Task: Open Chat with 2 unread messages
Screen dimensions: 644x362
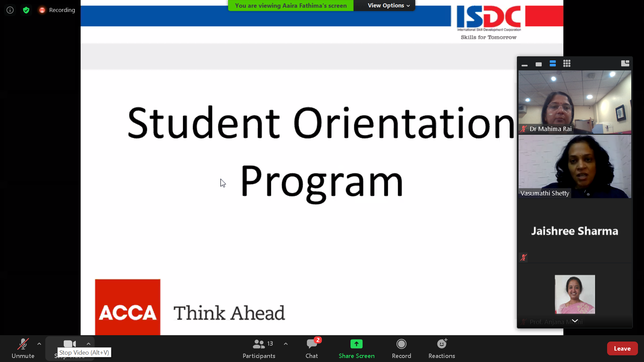Action: 312,348
